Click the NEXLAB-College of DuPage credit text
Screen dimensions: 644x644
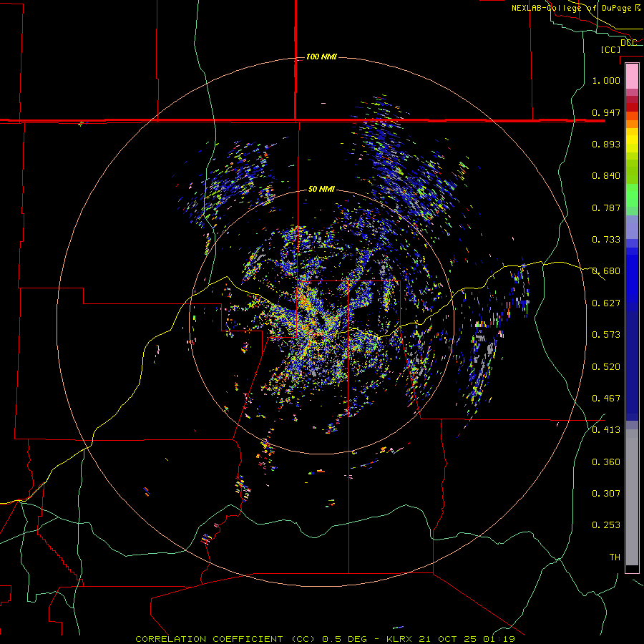tap(571, 8)
